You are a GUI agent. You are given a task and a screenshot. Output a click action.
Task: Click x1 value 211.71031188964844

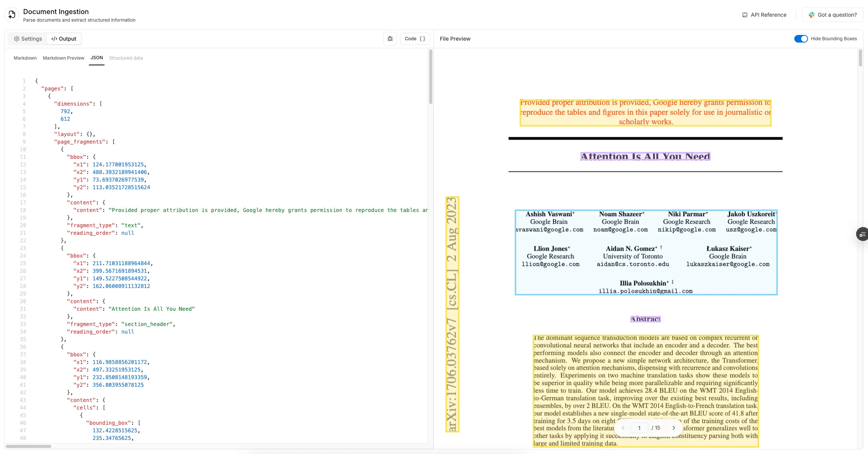click(121, 263)
